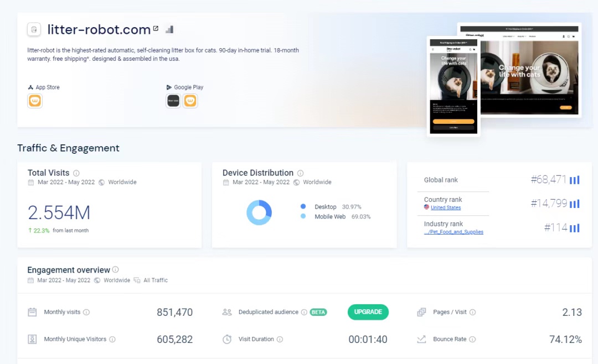Open the external link icon beside litter-robot.com

pyautogui.click(x=156, y=29)
